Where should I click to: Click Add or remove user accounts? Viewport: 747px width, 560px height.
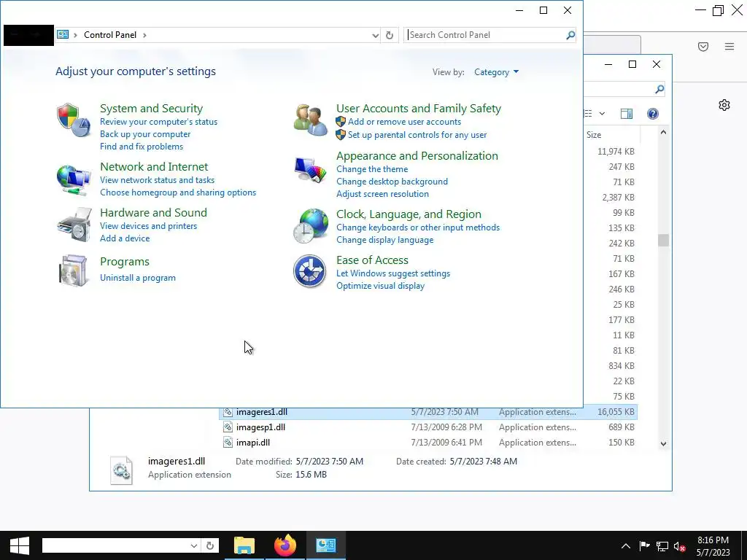404,122
